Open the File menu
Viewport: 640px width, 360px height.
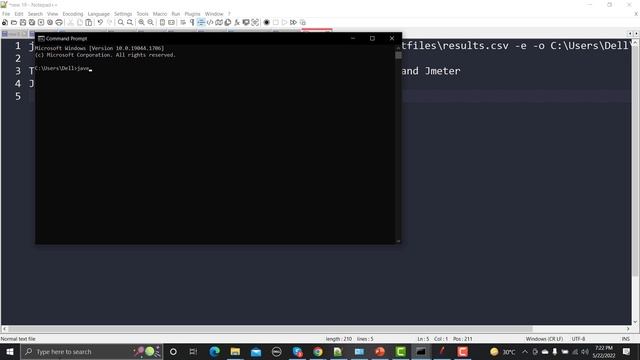pos(6,14)
